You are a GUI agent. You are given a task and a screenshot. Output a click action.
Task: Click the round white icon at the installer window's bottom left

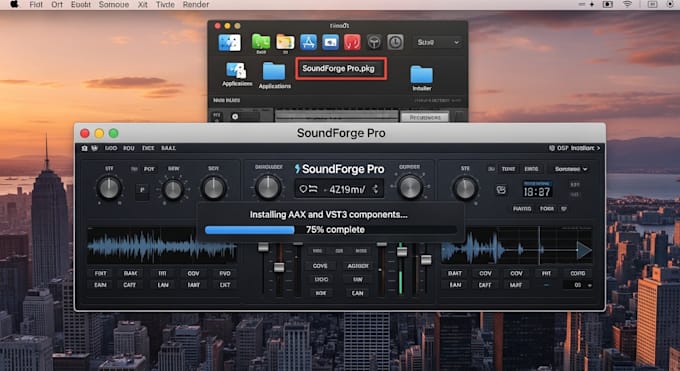235,116
